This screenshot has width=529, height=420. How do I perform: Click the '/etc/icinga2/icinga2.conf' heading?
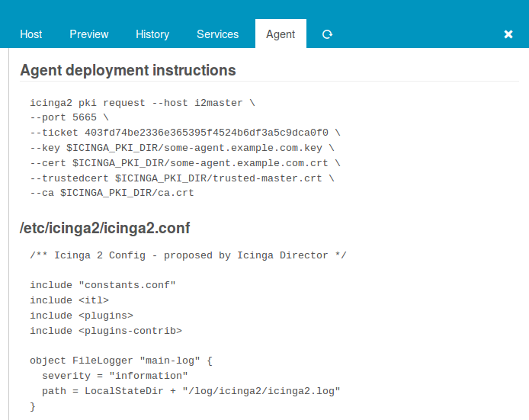click(x=105, y=228)
